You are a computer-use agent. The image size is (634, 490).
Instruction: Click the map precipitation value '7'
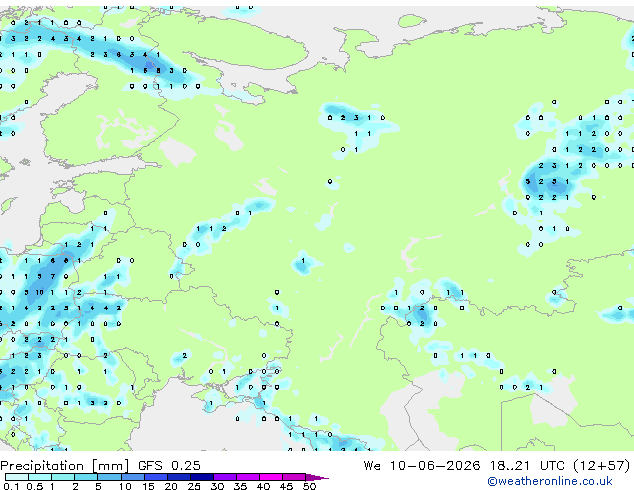53,277
